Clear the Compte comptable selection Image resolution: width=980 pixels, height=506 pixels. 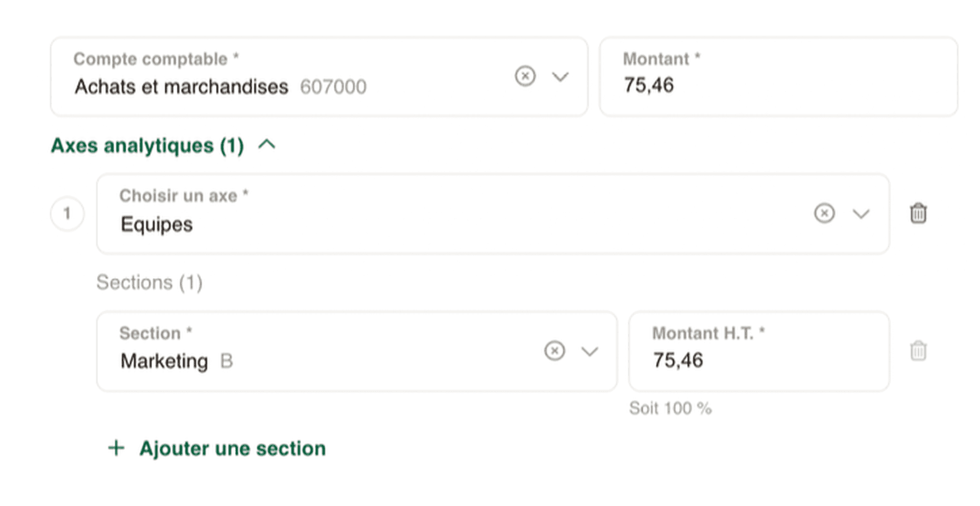(x=525, y=77)
